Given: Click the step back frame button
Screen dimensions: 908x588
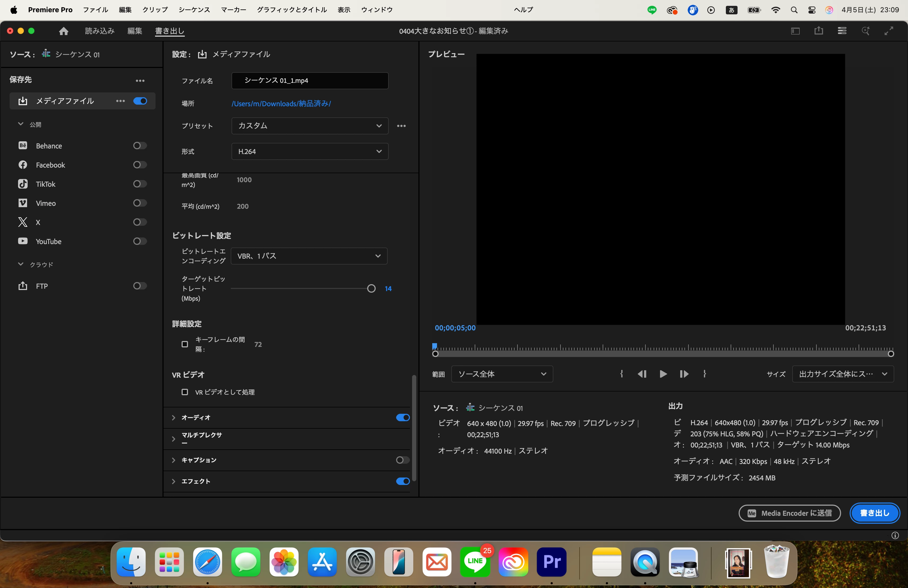Looking at the screenshot, I should point(642,374).
